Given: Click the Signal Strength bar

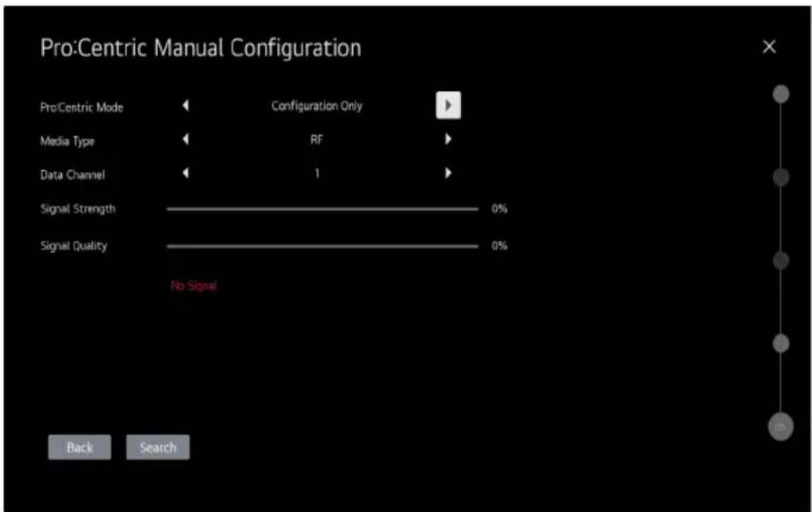Looking at the screenshot, I should point(322,209).
